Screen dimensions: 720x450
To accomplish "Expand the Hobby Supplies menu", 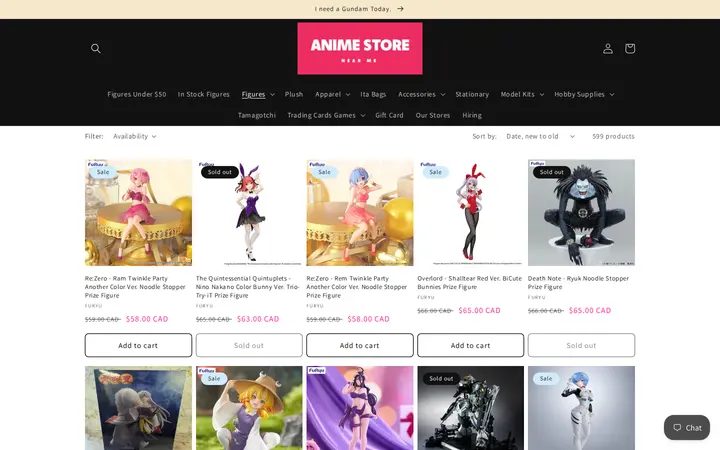I will [584, 94].
